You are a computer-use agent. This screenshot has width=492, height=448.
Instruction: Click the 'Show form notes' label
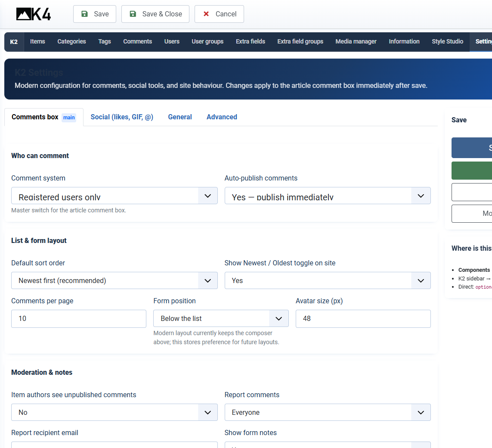251,432
